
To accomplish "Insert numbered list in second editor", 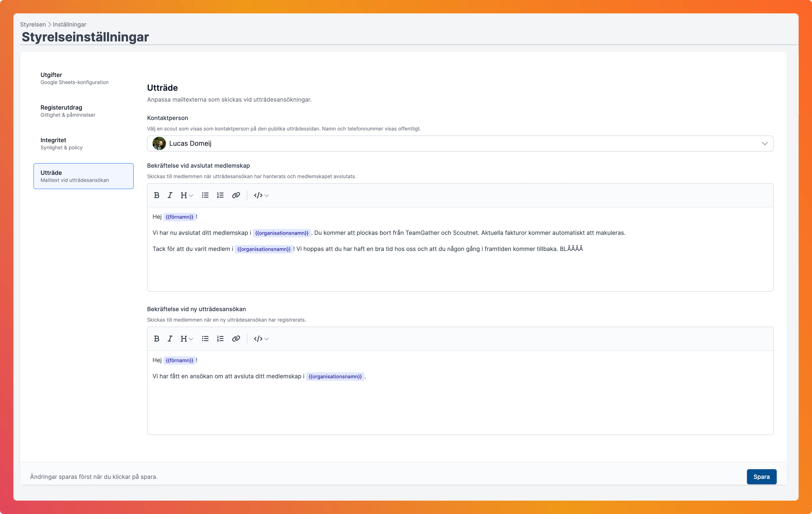I will [x=220, y=339].
